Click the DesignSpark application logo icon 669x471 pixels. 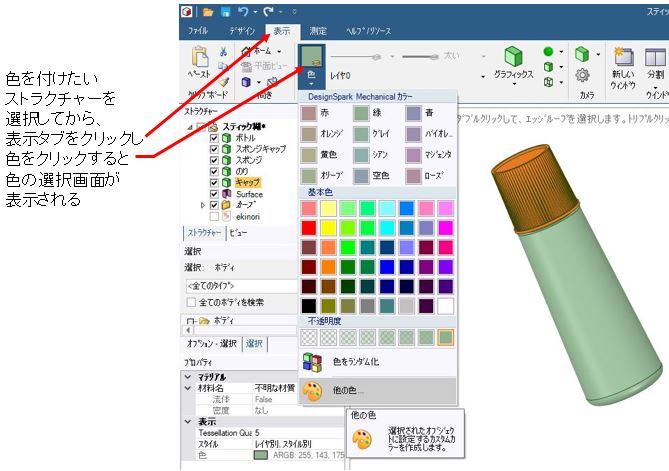186,12
